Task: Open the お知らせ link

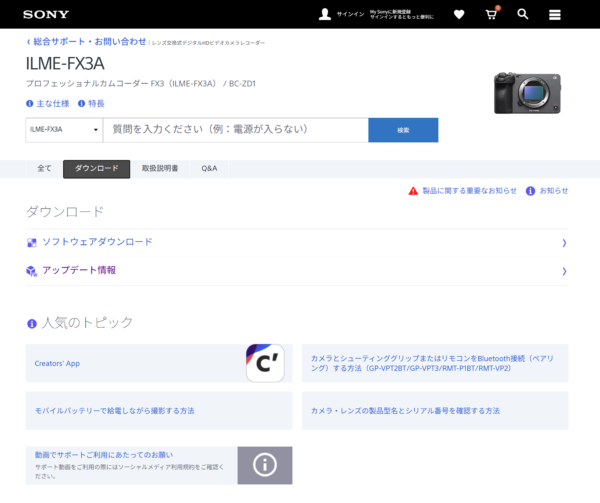Action: coord(554,190)
